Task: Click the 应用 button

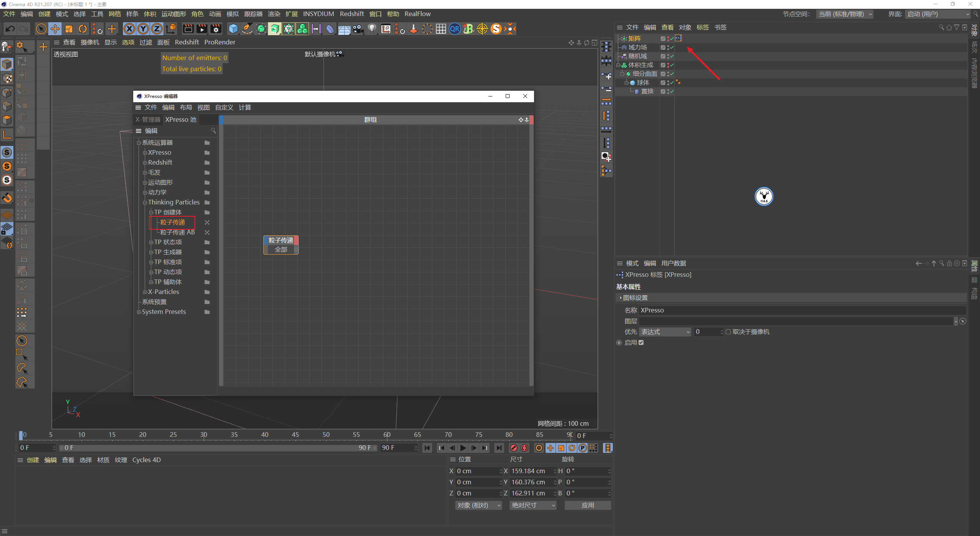Action: tap(588, 505)
